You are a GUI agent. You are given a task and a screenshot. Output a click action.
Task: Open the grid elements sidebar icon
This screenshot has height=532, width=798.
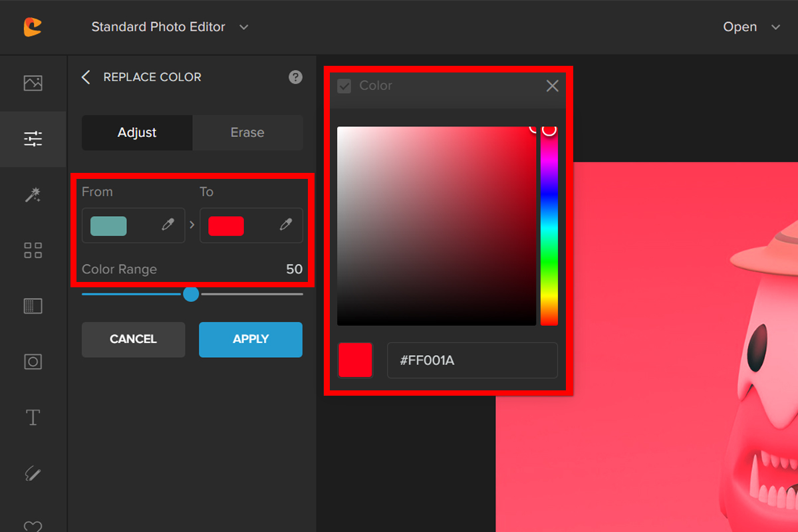(x=33, y=250)
